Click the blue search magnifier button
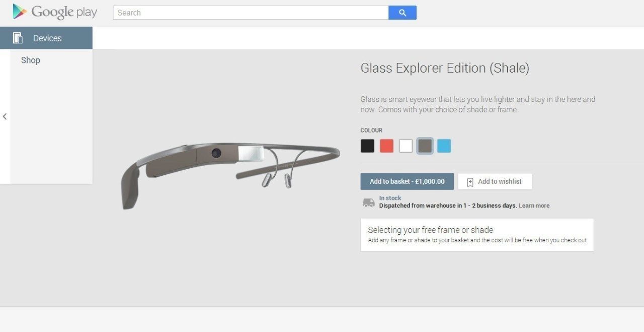644x332 pixels. [x=403, y=13]
